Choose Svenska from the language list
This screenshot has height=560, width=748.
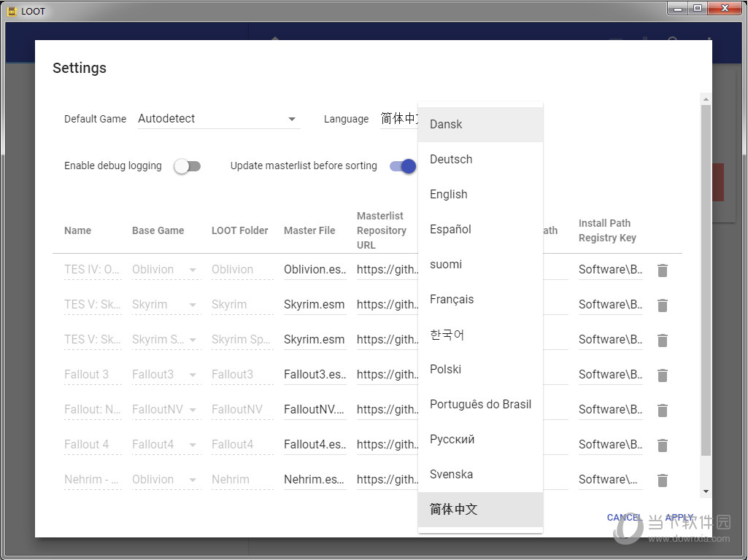pos(480,474)
